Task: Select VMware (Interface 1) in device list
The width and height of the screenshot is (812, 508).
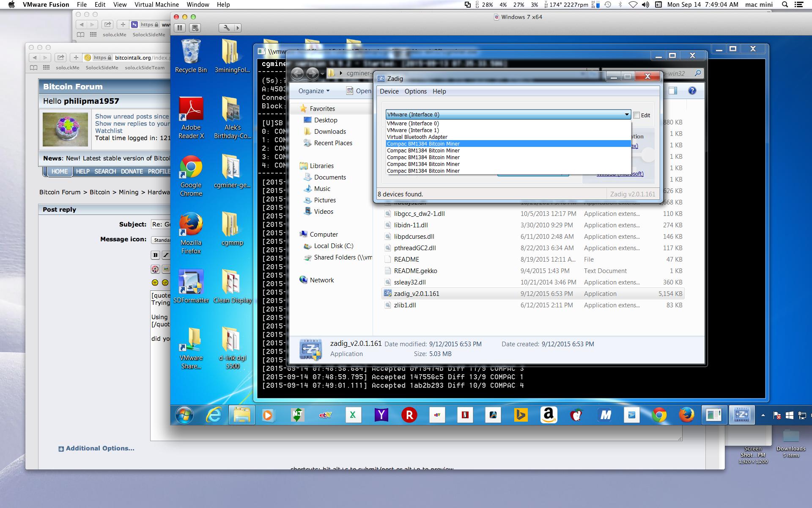Action: 508,130
